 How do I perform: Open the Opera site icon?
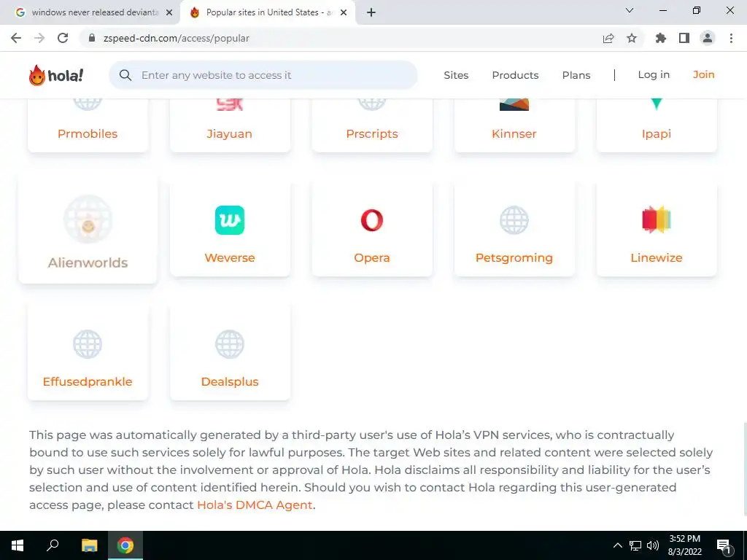click(371, 220)
